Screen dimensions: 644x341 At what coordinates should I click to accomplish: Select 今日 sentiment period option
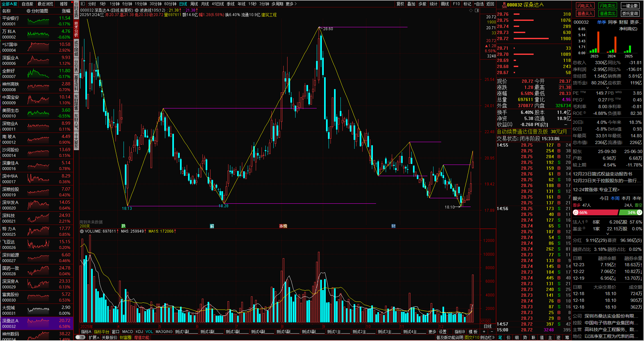(604, 198)
